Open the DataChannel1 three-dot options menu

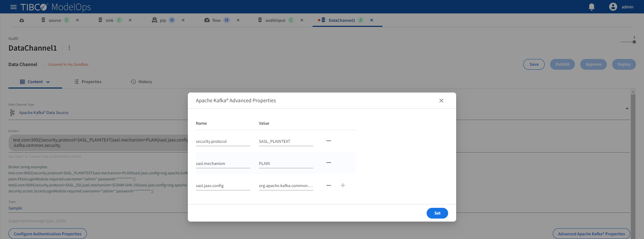point(69,48)
